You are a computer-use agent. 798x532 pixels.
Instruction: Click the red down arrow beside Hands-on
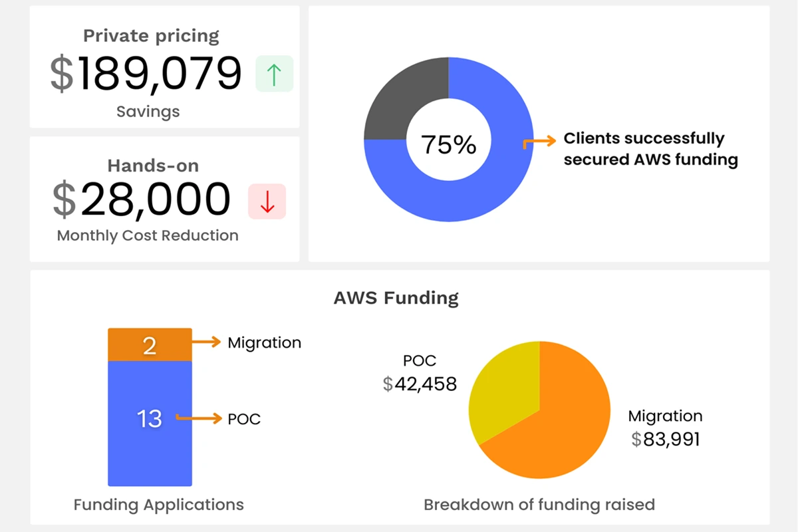267,201
